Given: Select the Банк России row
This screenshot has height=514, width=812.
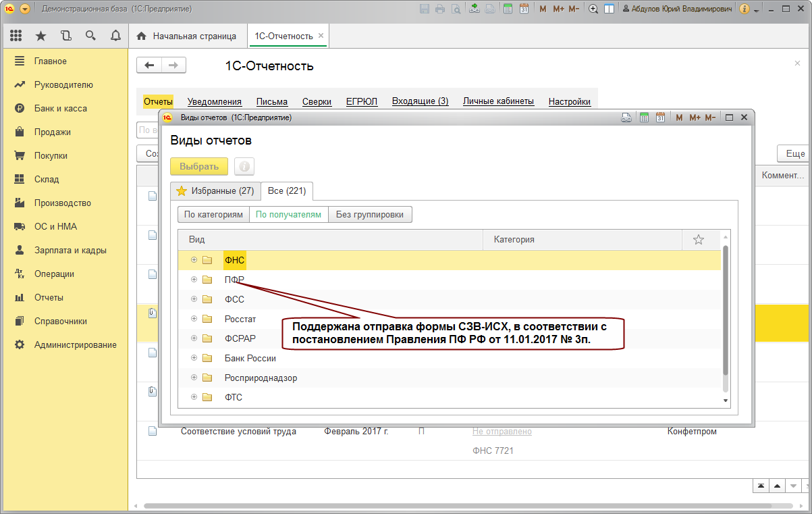Looking at the screenshot, I should pyautogui.click(x=449, y=358).
